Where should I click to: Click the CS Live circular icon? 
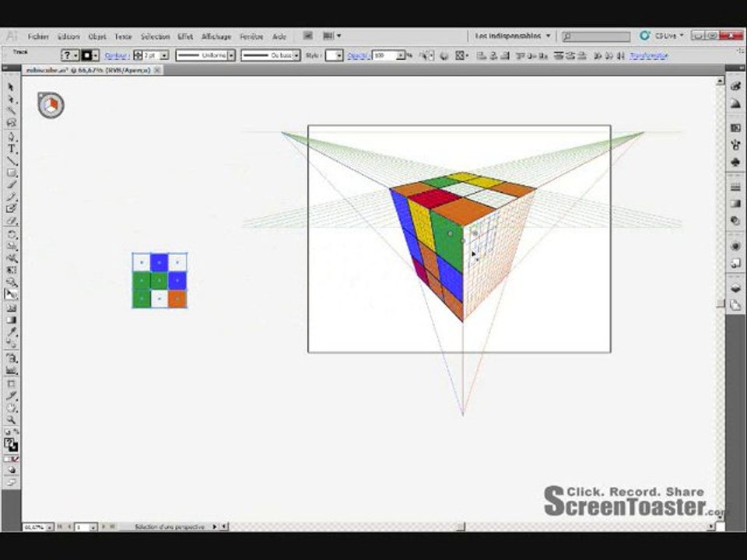pyautogui.click(x=644, y=36)
